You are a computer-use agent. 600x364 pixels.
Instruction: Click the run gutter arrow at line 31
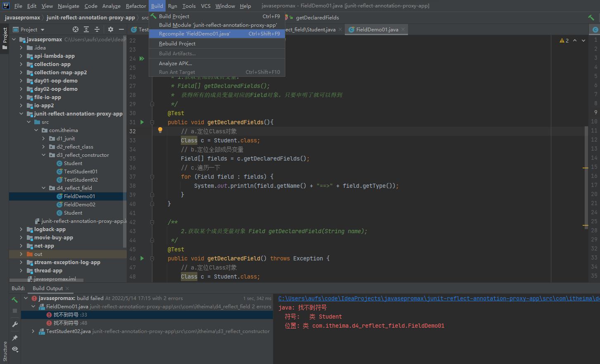(142, 122)
